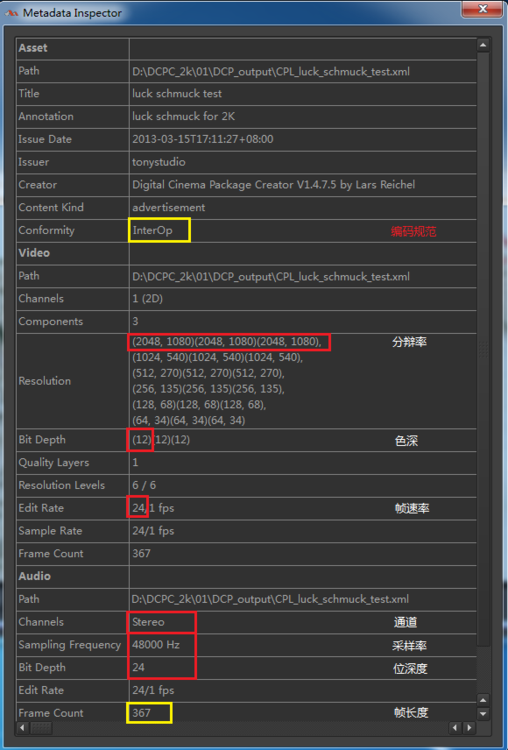Screen dimensions: 508x750
Task: Click the right arrow in the bottom-right arrow pair
Action: pyautogui.click(x=469, y=728)
